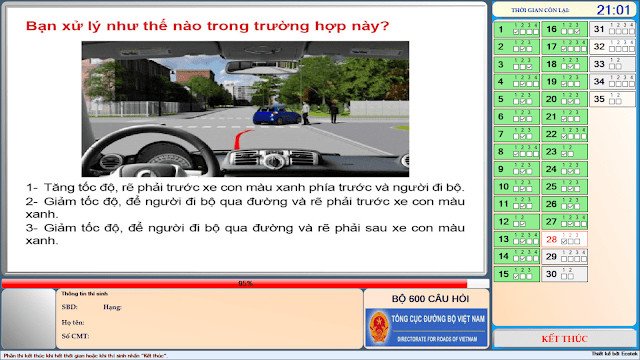The image size is (640, 360).
Task: Select question 27 cell
Action: [x=564, y=222]
